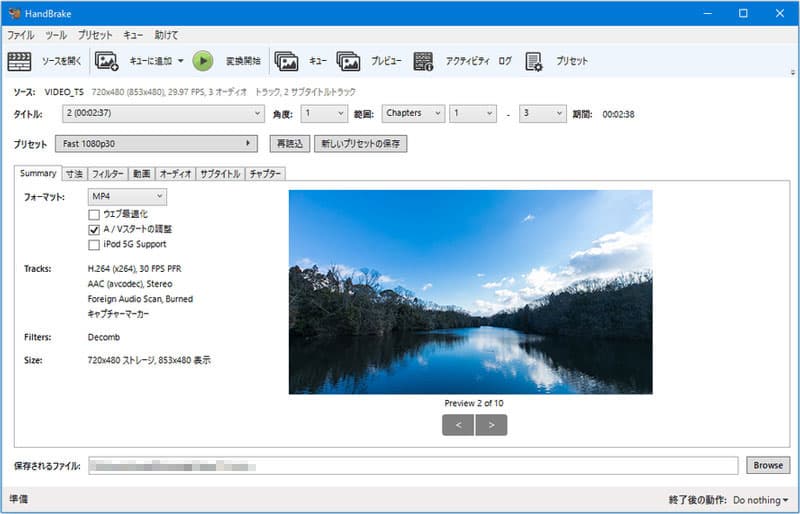Switch to the フィルター tab
The height and width of the screenshot is (514, 800).
pos(107,174)
